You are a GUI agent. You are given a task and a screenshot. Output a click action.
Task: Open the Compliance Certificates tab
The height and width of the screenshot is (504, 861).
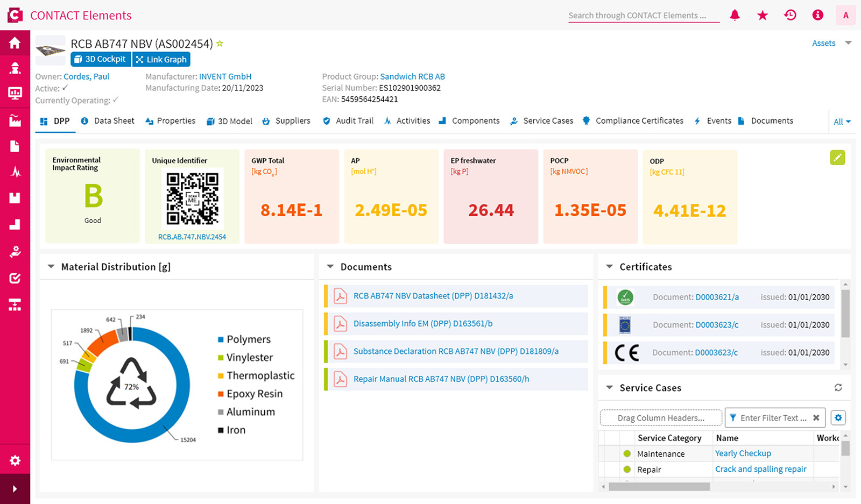click(639, 121)
